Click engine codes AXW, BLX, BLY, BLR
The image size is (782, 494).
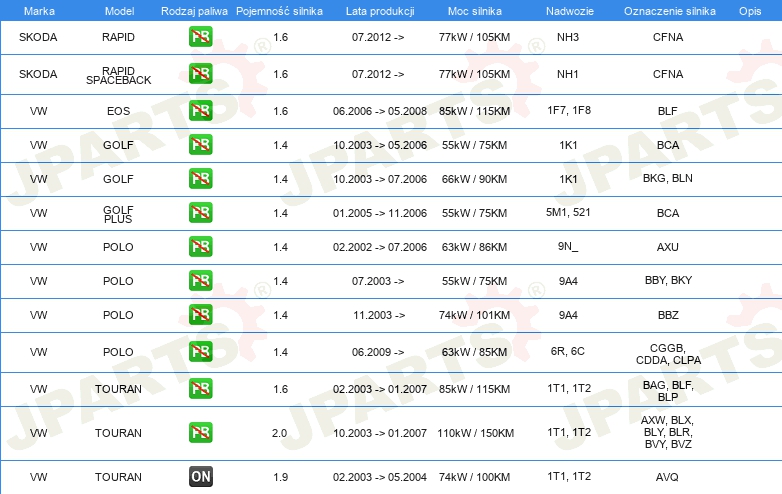pyautogui.click(x=668, y=432)
